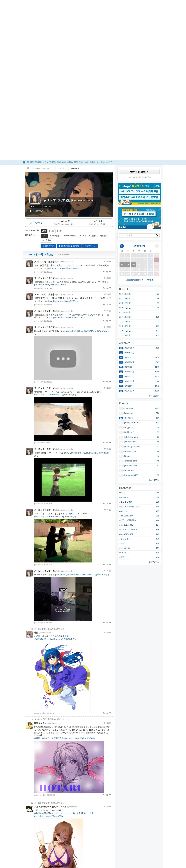Open the Happy Birthday illustration image
This screenshot has height=868, width=186.
62,676
